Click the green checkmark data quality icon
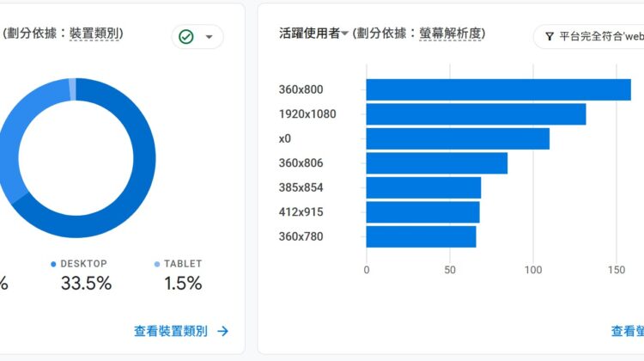Screen dimensions: 644x361 coord(187,37)
